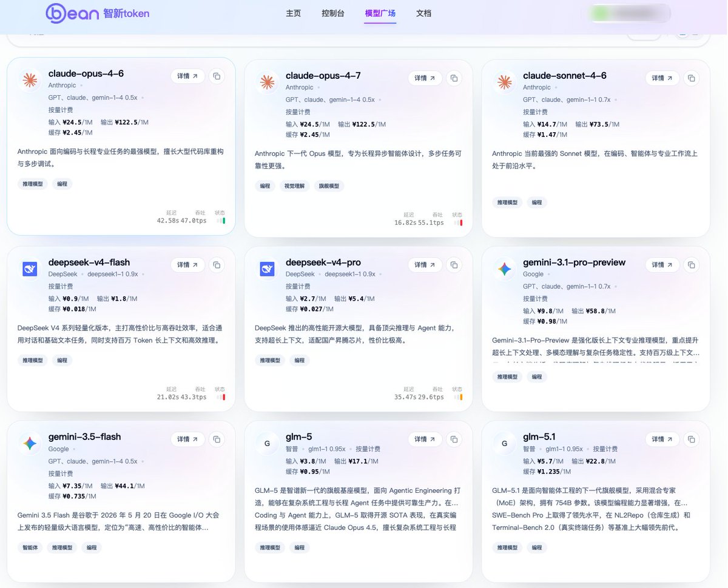Open 详情 for gemini-3.5-flash
Image resolution: width=728 pixels, height=588 pixels.
pos(187,439)
